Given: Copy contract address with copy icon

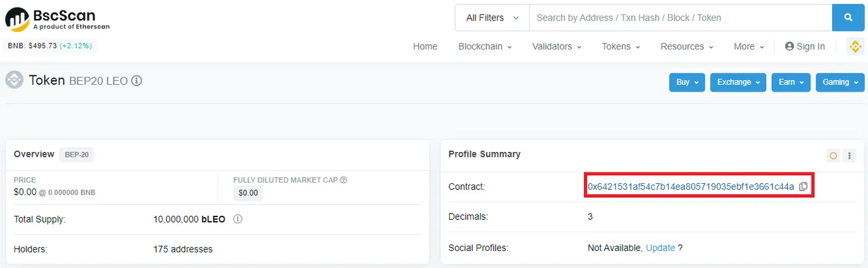Looking at the screenshot, I should tap(803, 187).
